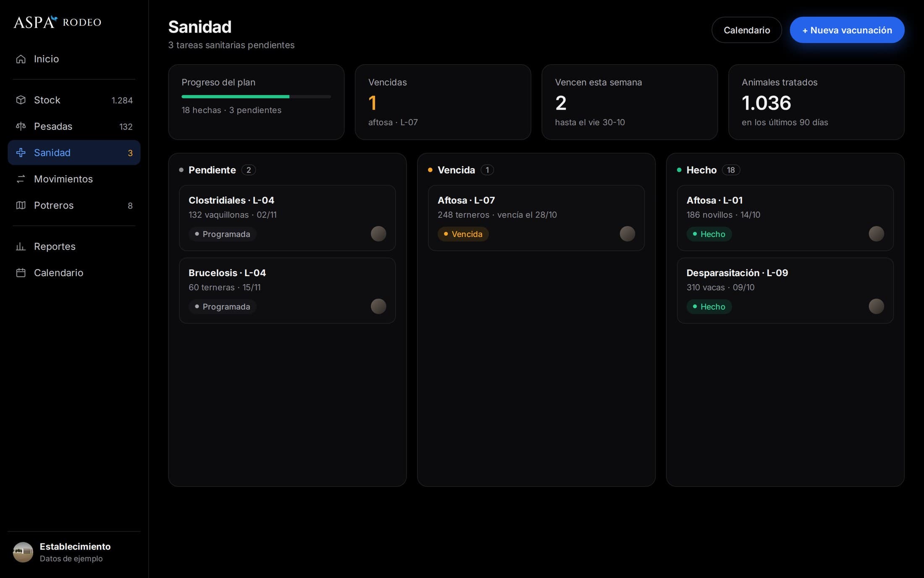Click the Stock box icon
924x578 pixels.
21,100
